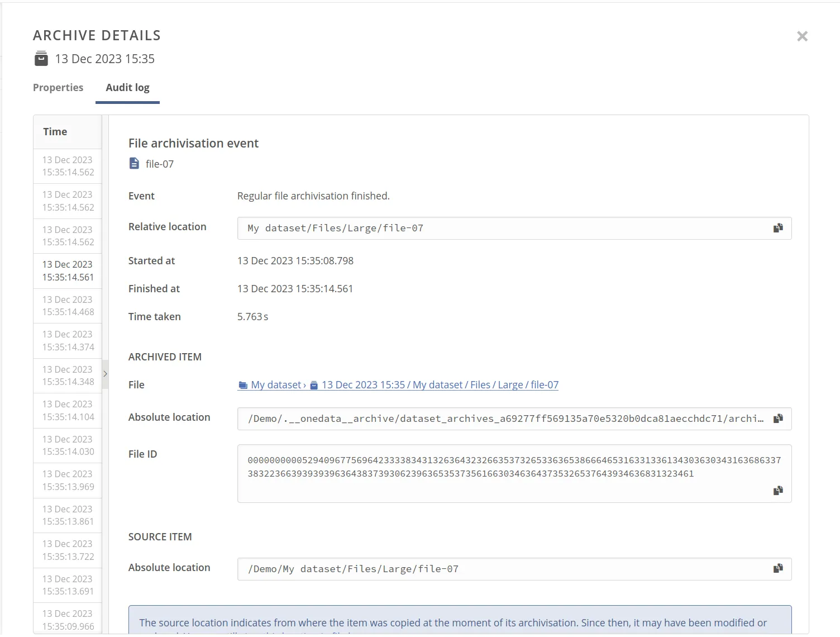840x637 pixels.
Task: Select the highlighted entry 15:35:14.561
Action: [67, 270]
